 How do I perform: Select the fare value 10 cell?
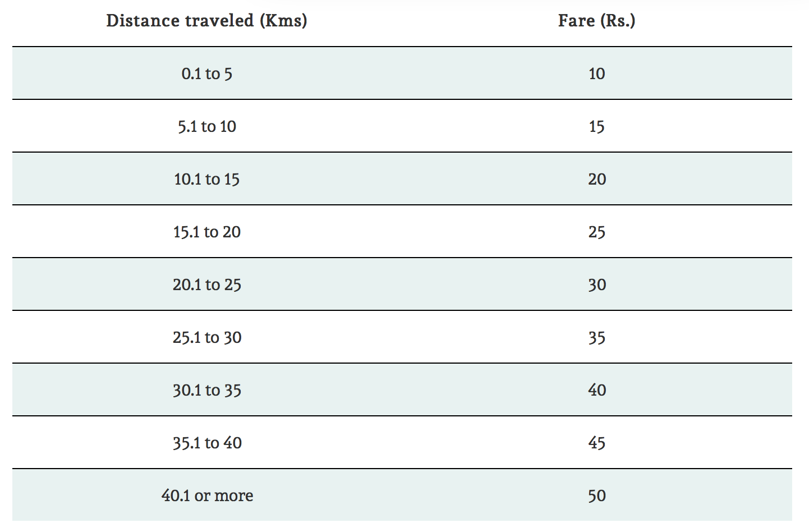point(596,74)
